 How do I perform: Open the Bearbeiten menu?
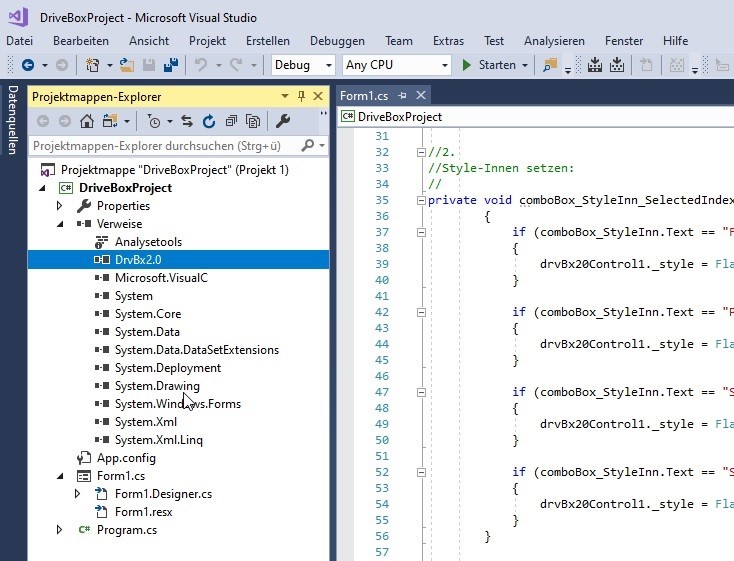coord(81,41)
